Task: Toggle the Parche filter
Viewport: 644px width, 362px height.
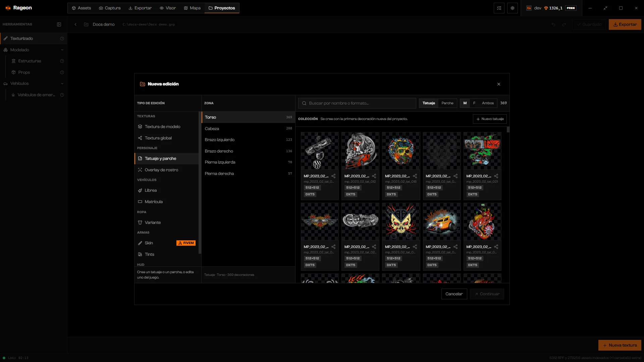Action: (447, 103)
